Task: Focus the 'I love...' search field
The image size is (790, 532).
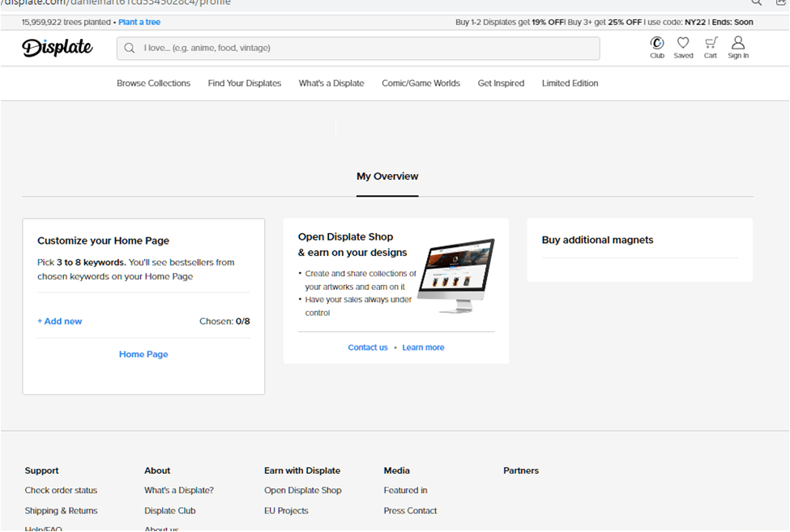Action: [x=358, y=48]
